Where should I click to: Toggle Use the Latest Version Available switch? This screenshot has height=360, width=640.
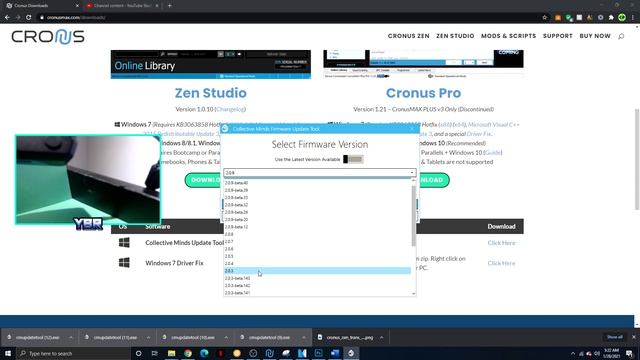point(353,159)
